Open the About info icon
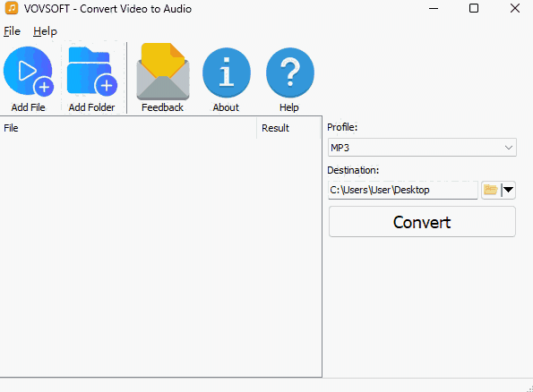533x392 pixels. pos(227,72)
